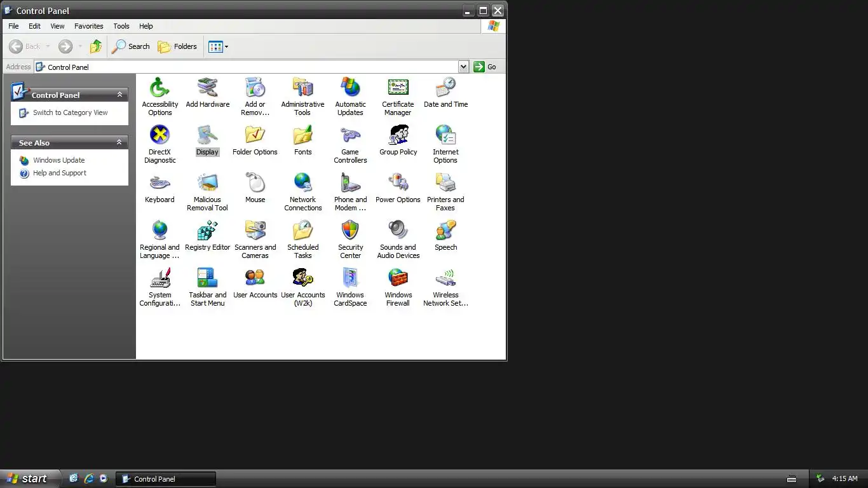
Task: Open the Views dropdown button
Action: click(219, 46)
